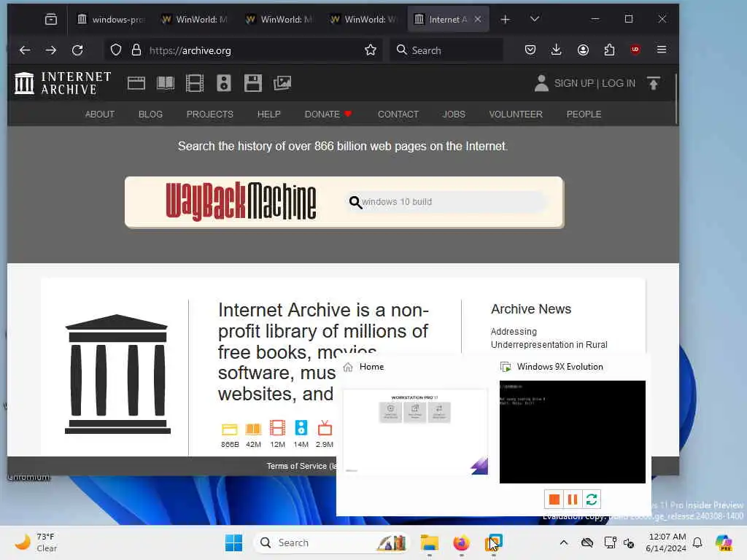Bookmark this page with the star icon
747x560 pixels.
pyautogui.click(x=370, y=50)
